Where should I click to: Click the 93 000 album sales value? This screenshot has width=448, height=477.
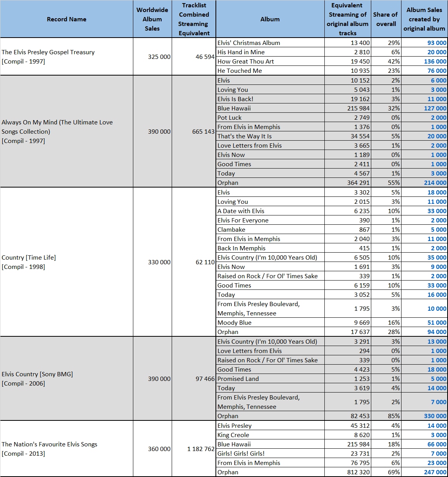coord(424,43)
